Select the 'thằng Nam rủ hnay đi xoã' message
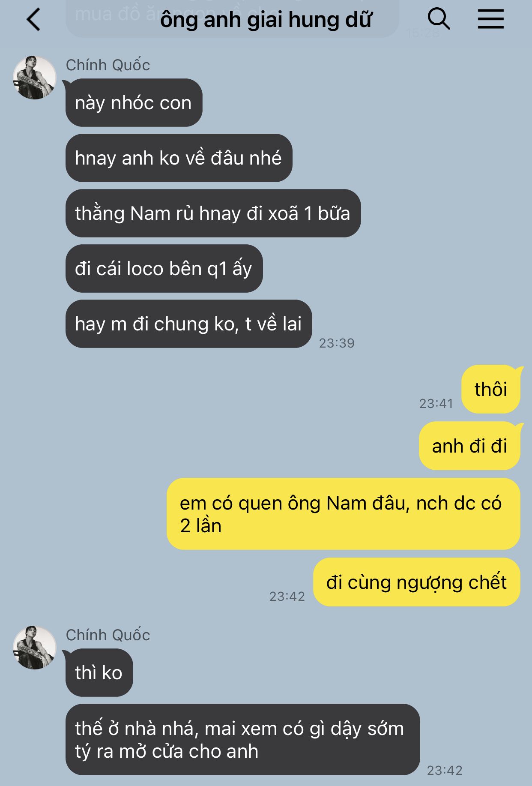The image size is (532, 786). [213, 213]
